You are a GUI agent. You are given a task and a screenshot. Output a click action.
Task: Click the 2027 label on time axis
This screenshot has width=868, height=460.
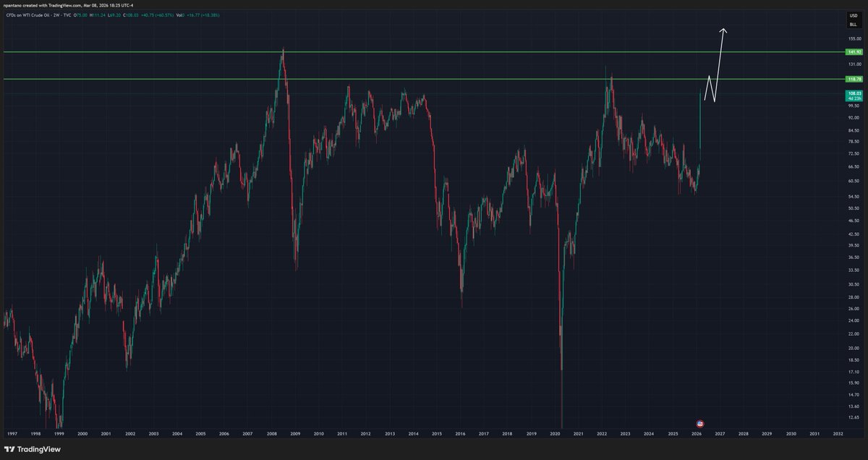pyautogui.click(x=720, y=434)
